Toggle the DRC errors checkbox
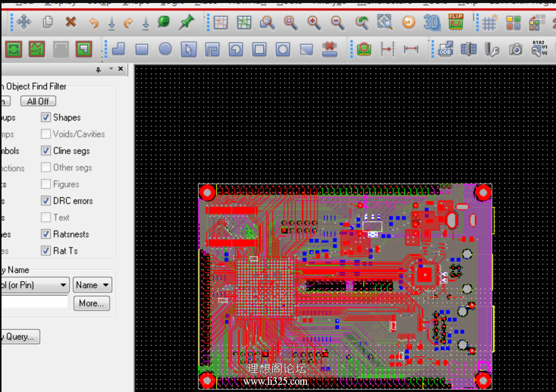The width and height of the screenshot is (556, 392). click(46, 201)
